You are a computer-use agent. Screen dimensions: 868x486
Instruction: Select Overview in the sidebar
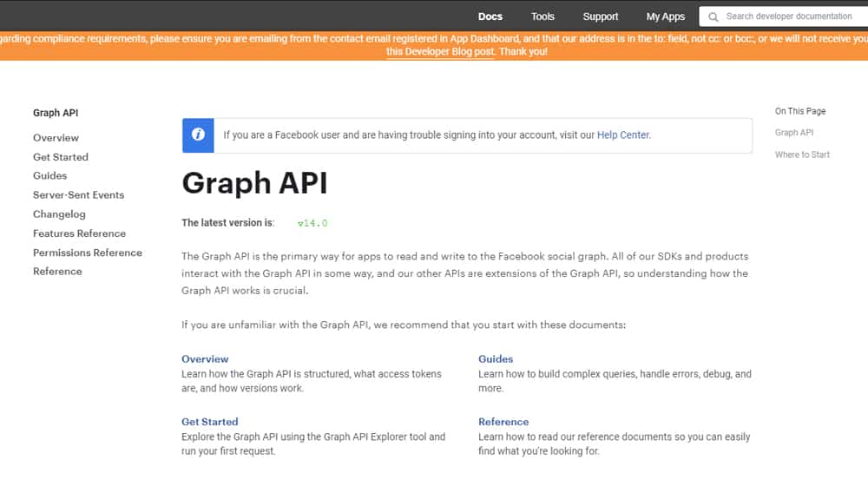pos(56,138)
